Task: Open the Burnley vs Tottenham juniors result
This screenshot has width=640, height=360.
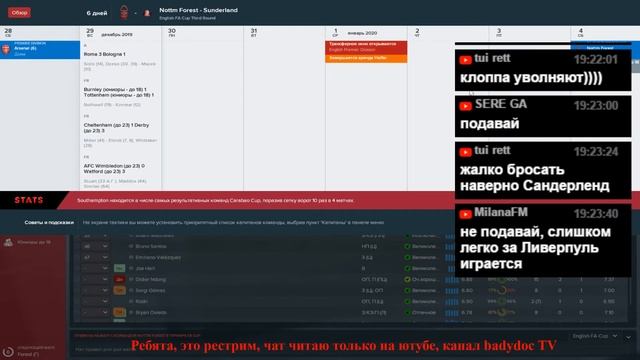Action: [x=119, y=92]
